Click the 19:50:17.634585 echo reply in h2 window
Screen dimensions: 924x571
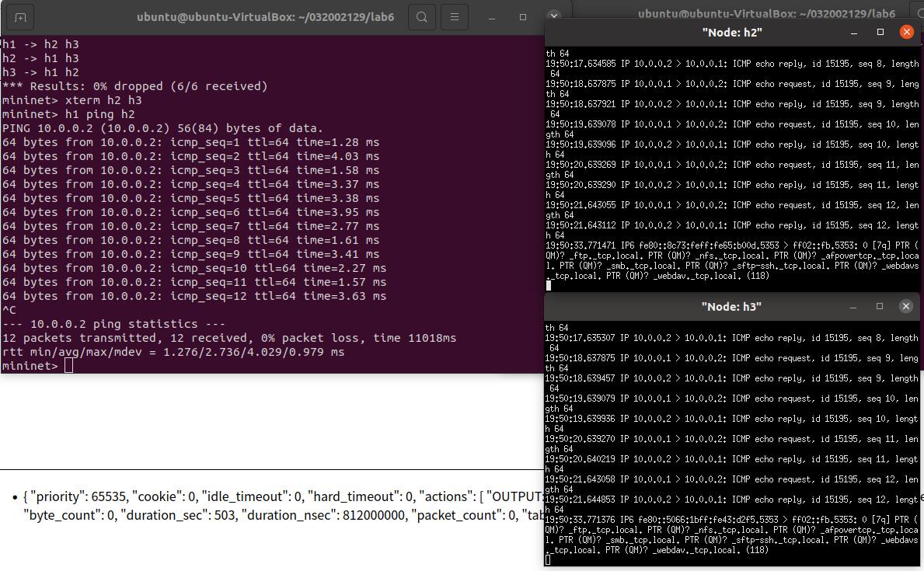click(x=732, y=68)
